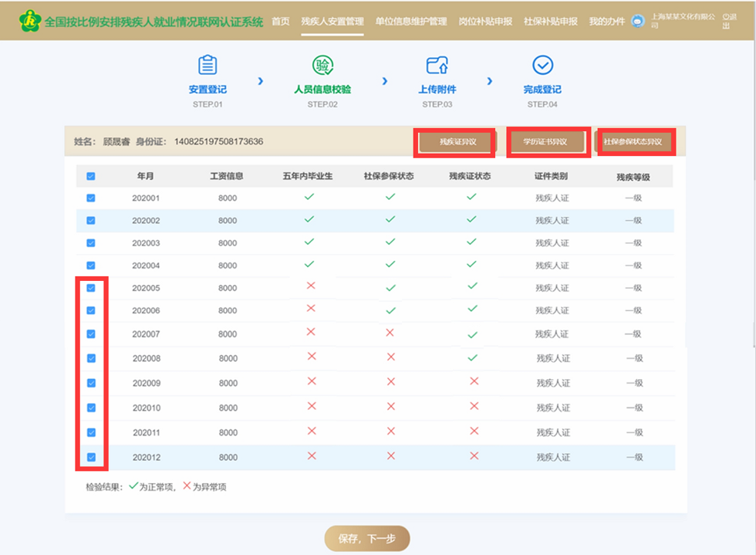Click the 人员信息校验 verification step icon
Viewport: 756px width, 555px height.
point(322,66)
